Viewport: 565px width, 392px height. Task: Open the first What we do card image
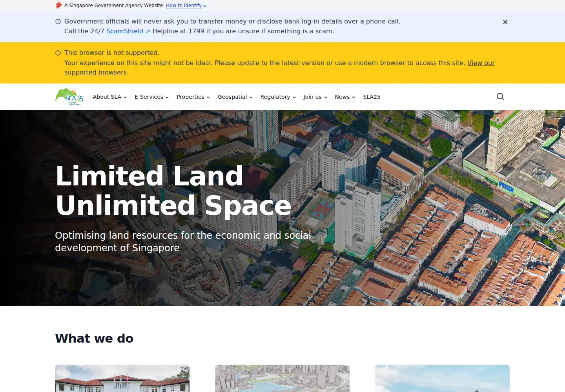pos(122,378)
